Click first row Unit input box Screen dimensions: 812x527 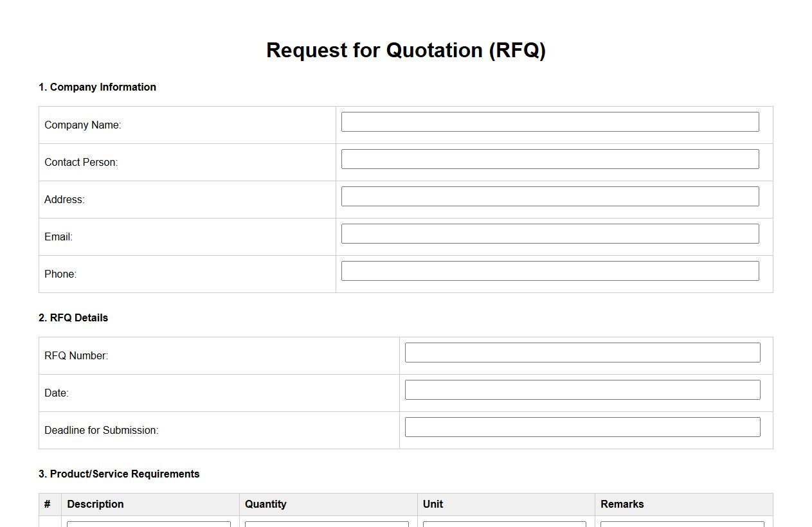click(x=504, y=524)
